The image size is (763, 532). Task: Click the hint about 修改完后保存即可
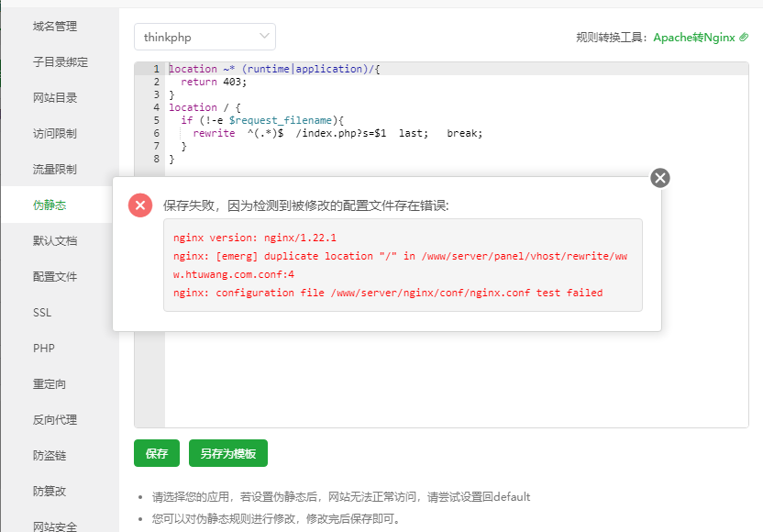click(278, 519)
